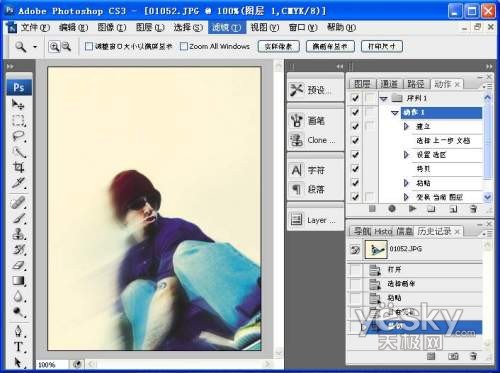
Task: Select the Rectangular Marquee tool
Action: (x=18, y=120)
